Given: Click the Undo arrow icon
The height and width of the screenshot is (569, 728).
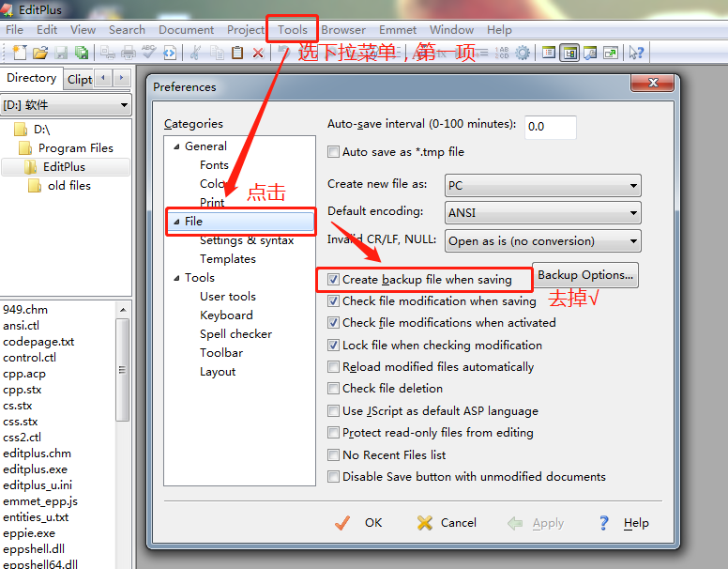Looking at the screenshot, I should [283, 53].
